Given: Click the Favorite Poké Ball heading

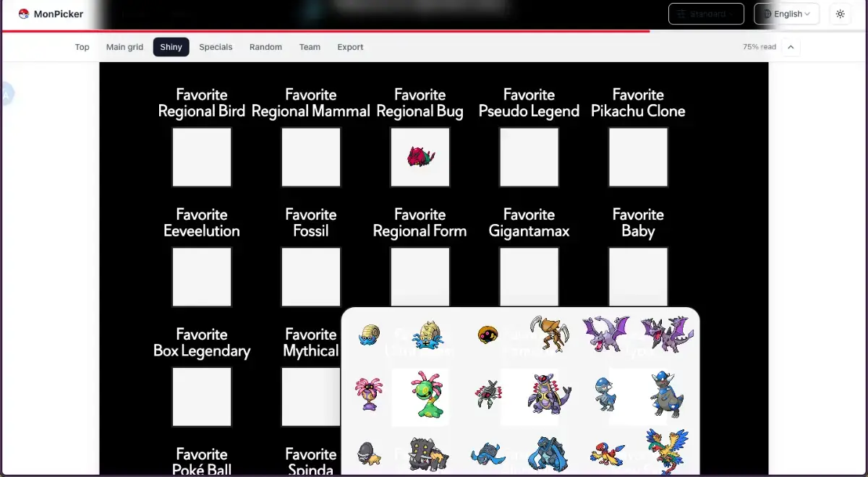Looking at the screenshot, I should 202,462.
